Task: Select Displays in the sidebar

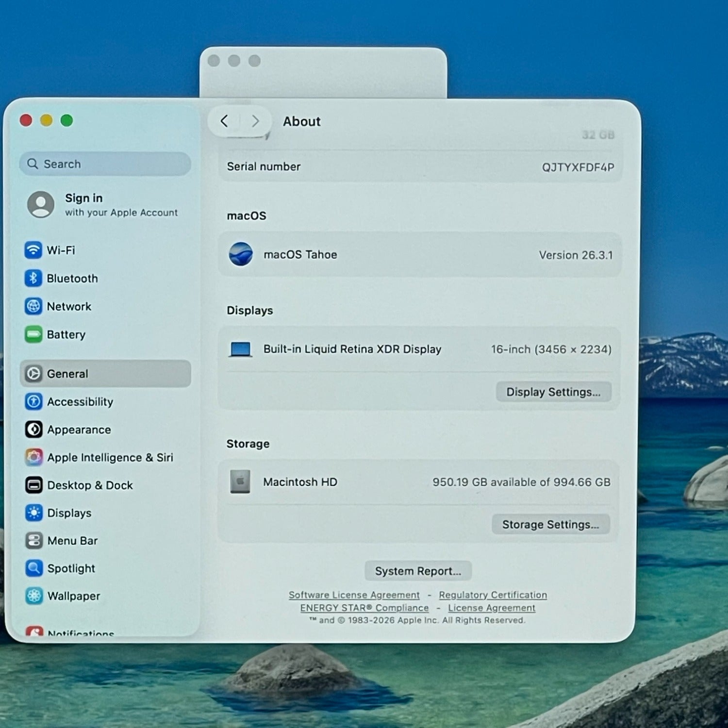Action: pyautogui.click(x=69, y=513)
